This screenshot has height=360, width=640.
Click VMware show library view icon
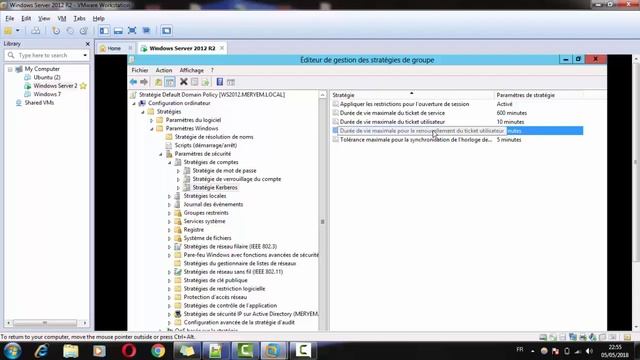pos(104,31)
